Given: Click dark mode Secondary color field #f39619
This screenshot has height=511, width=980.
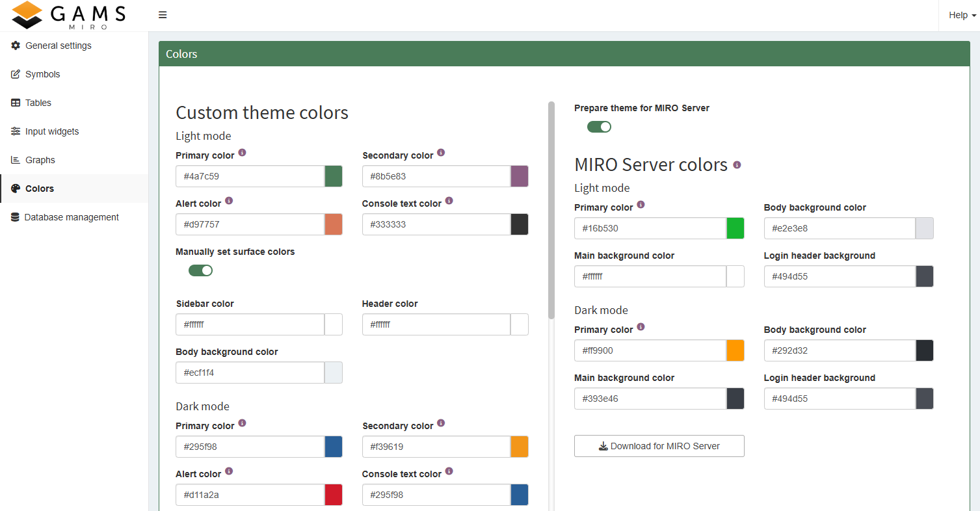Looking at the screenshot, I should click(x=436, y=447).
